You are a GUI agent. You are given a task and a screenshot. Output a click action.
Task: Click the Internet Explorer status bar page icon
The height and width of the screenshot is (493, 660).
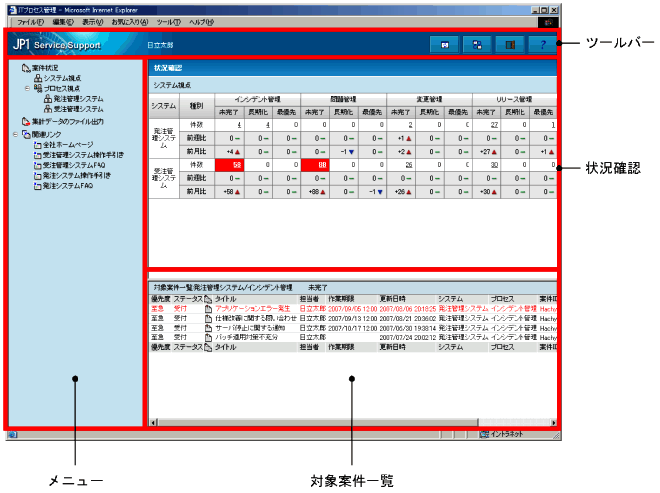(x=13, y=434)
